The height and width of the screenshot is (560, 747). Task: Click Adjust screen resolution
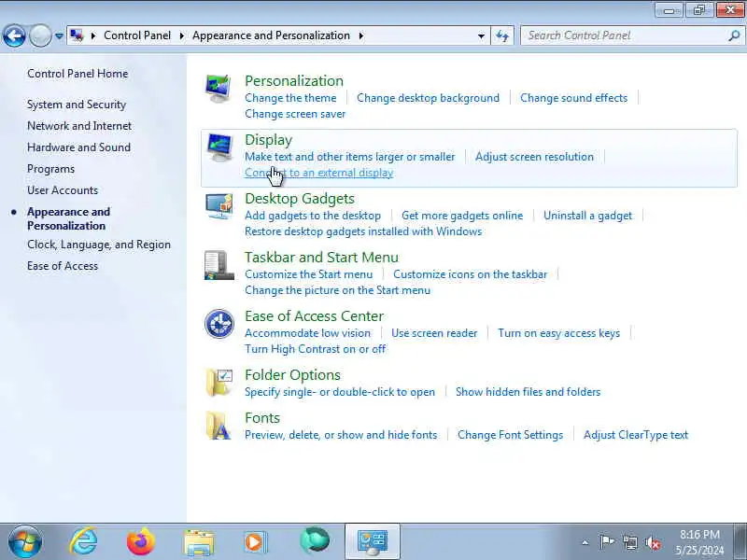pyautogui.click(x=534, y=157)
